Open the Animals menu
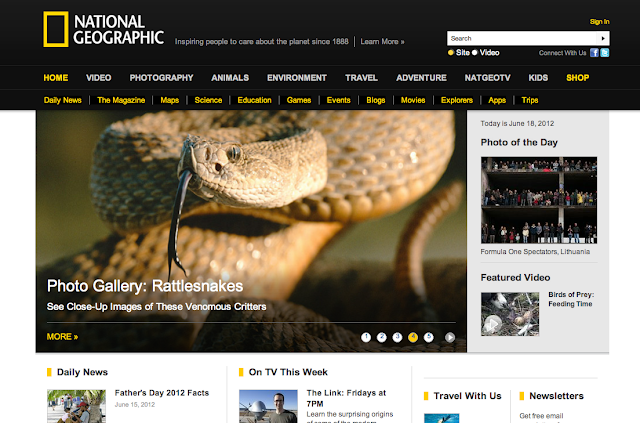Viewport: 640px width, 423px height. click(x=229, y=77)
